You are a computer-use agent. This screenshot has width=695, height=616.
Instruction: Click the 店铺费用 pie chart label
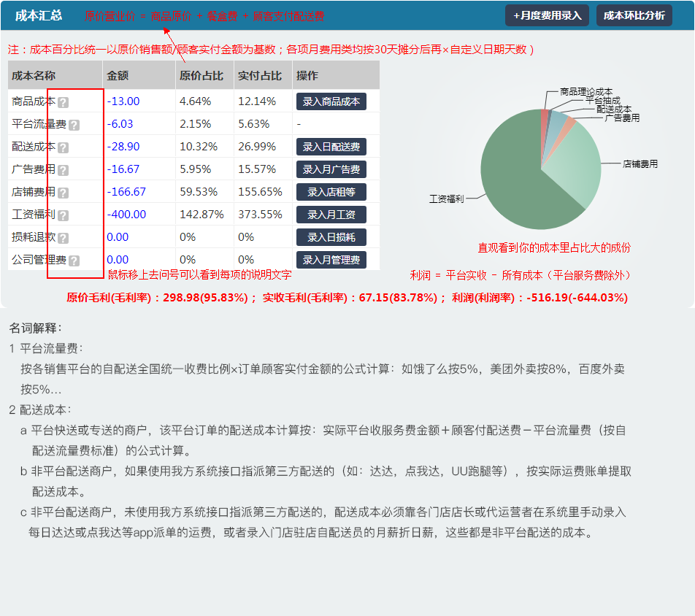point(640,164)
